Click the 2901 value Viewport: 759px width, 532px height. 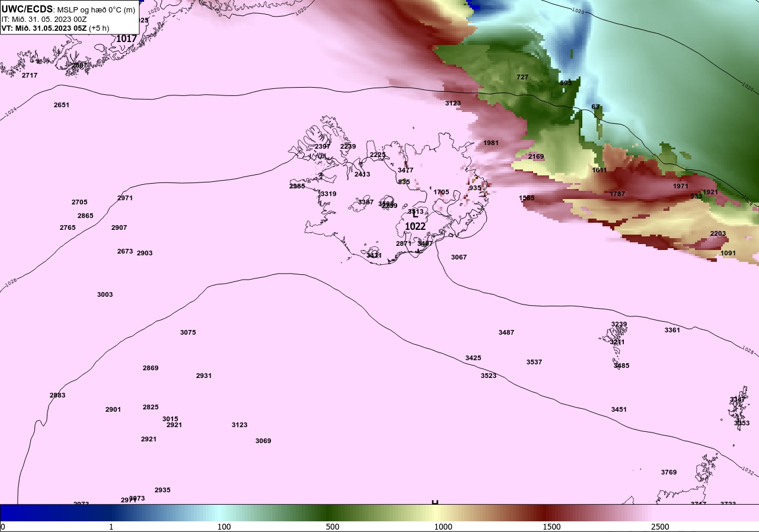(x=113, y=409)
